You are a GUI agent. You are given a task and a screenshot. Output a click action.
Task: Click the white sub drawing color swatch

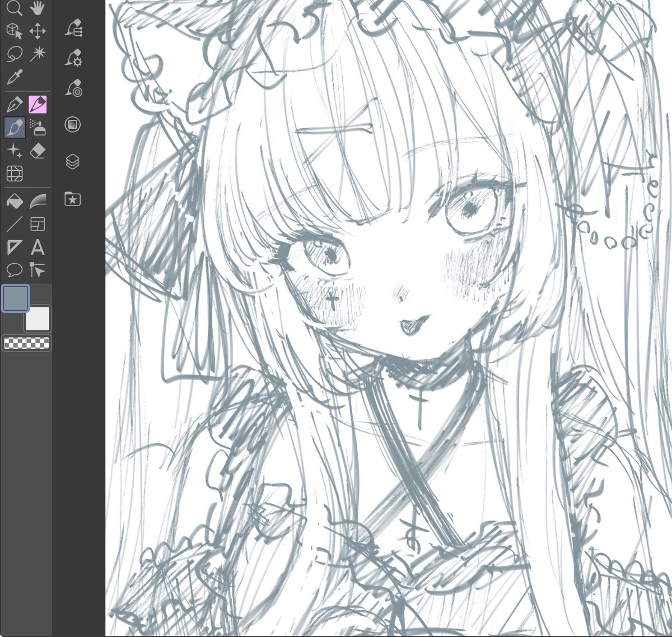point(38,319)
